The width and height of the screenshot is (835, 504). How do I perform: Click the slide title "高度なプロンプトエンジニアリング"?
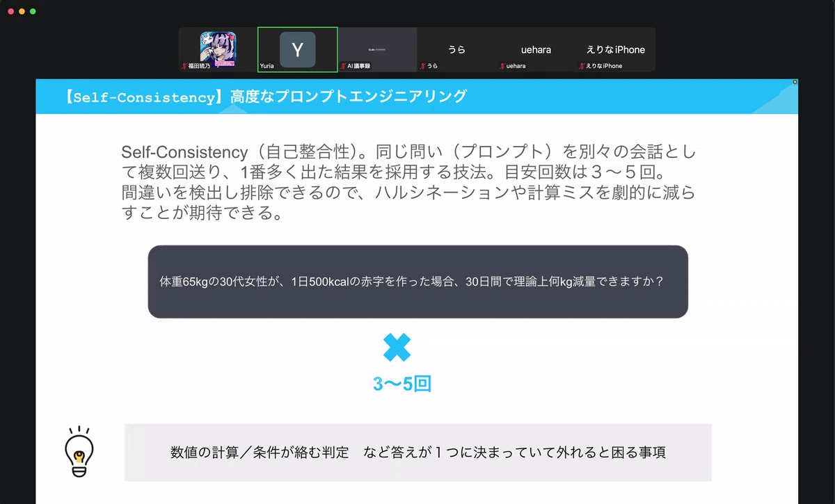[349, 97]
